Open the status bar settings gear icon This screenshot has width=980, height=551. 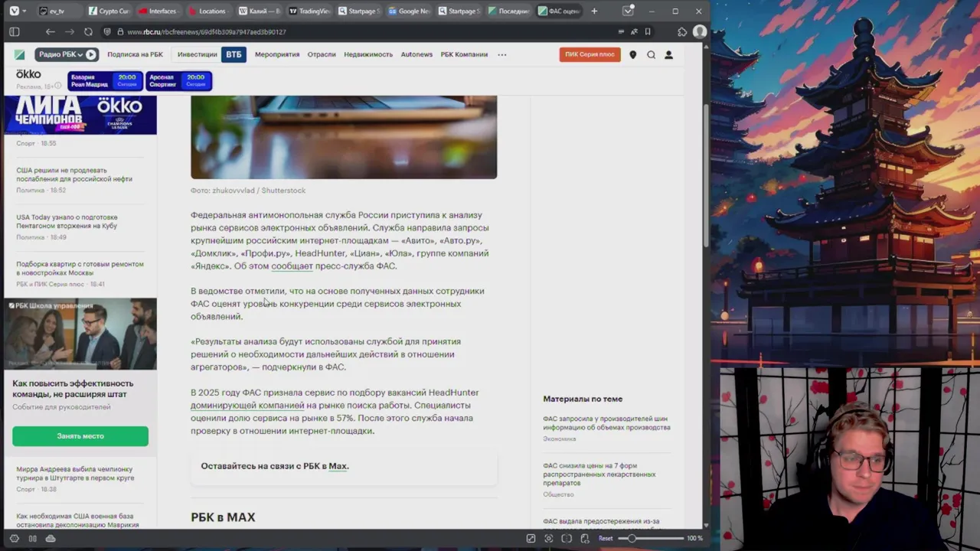[14, 539]
